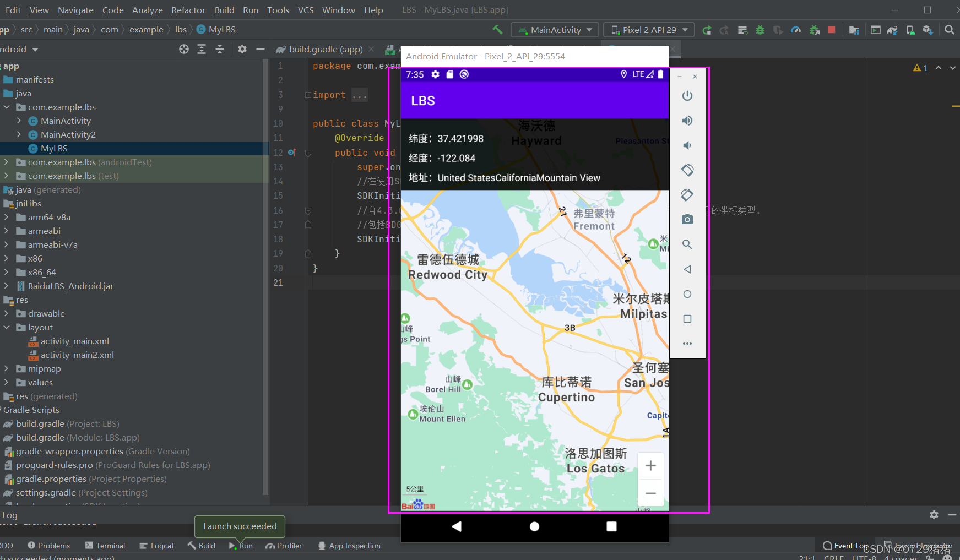The image size is (960, 560).
Task: Click the green Run app icon
Action: (x=707, y=30)
